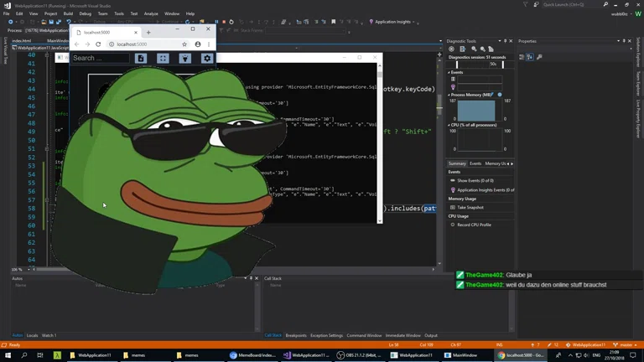This screenshot has width=644, height=362.
Task: Click the Save All toolbar icon
Action: [59, 22]
